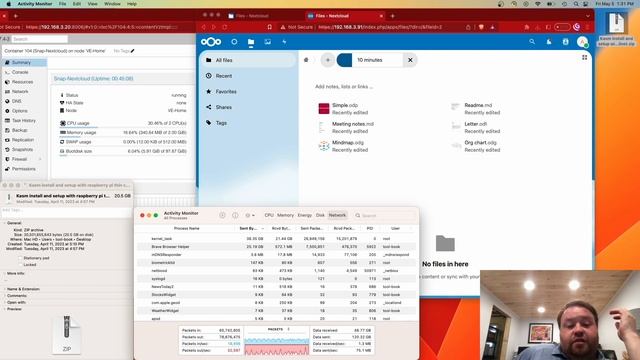Edit container tags with the pencil icon
640x360 pixels.
point(133,51)
